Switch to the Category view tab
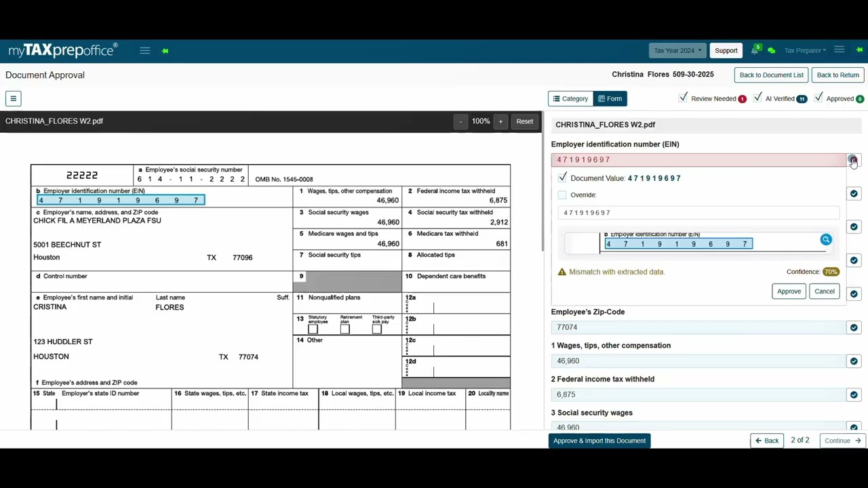Screen dimensions: 868x488 [570, 99]
